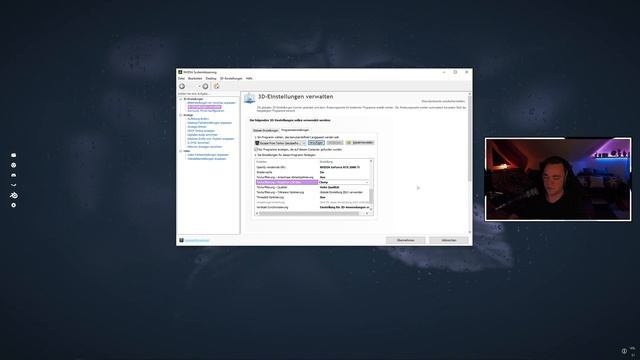Open Desktop-Farbeinstellungen anpassen
640x360 pixels.
tap(209, 123)
